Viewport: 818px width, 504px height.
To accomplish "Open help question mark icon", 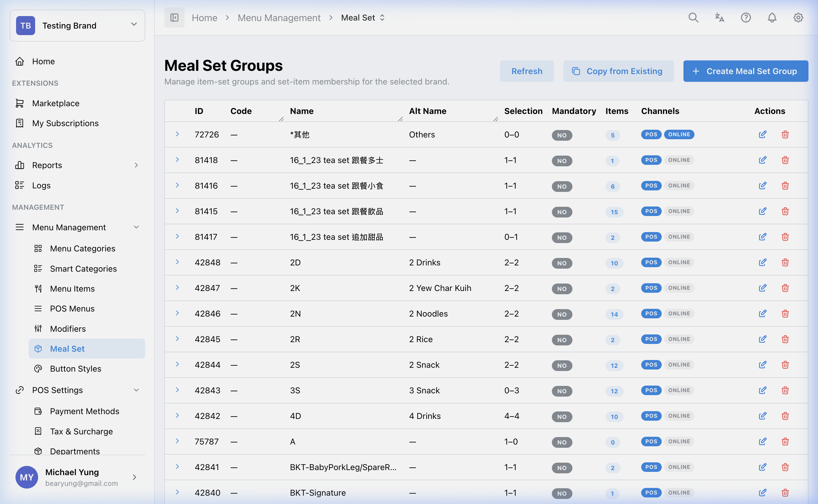I will [746, 18].
